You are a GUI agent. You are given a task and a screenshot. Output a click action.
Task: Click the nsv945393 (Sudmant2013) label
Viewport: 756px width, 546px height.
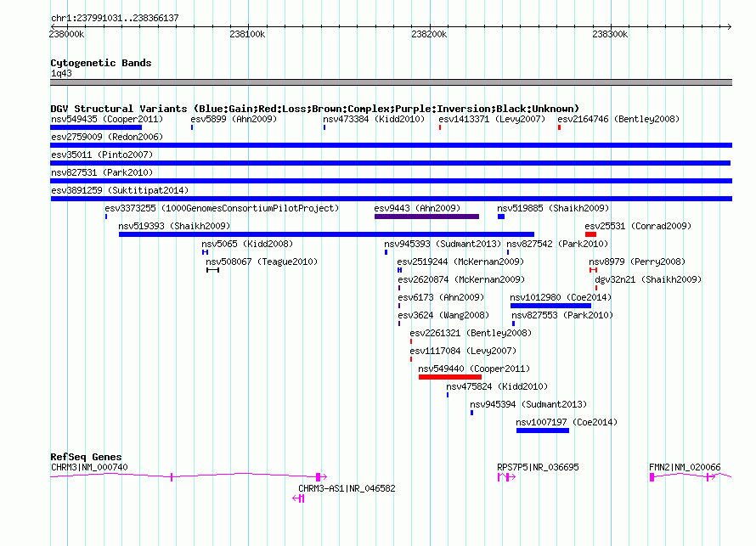point(443,244)
